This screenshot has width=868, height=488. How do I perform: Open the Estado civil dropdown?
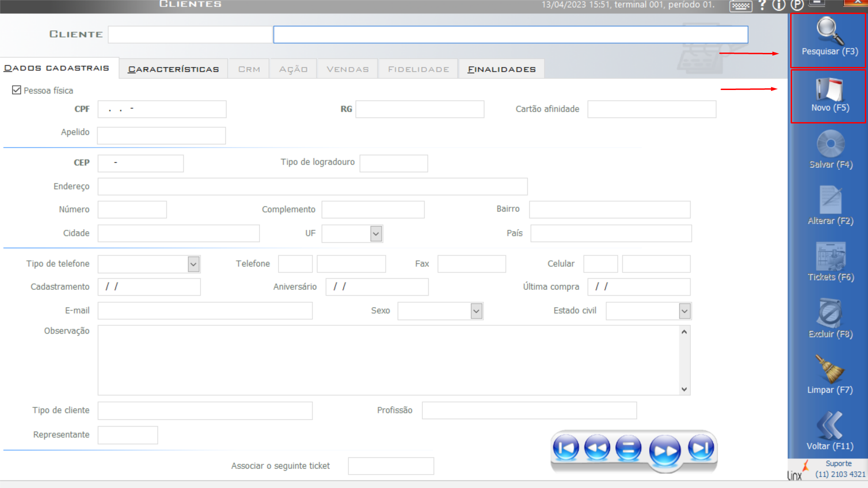(x=684, y=311)
